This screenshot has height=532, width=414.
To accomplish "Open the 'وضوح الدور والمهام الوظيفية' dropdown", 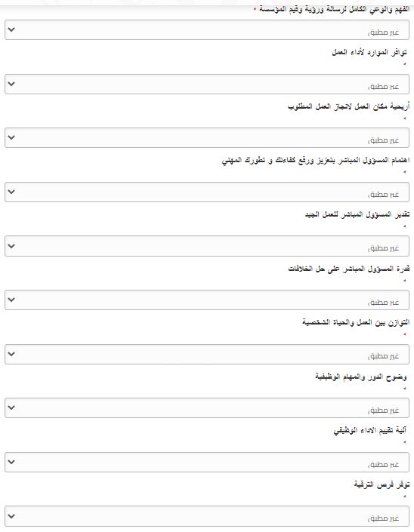I will click(207, 407).
